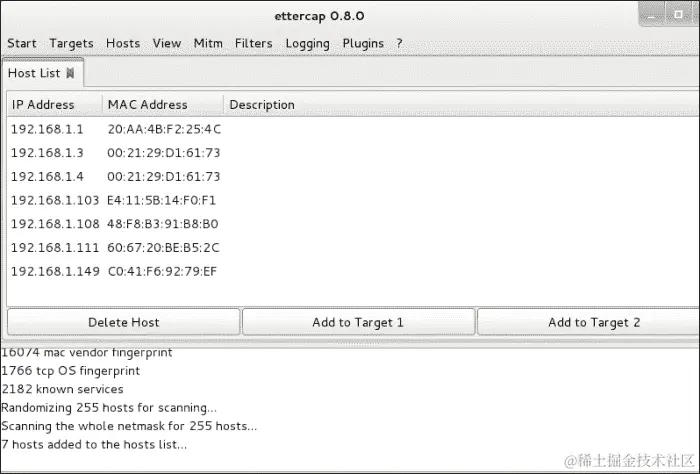Detach Host List tab using its pin icon

pyautogui.click(x=70, y=73)
